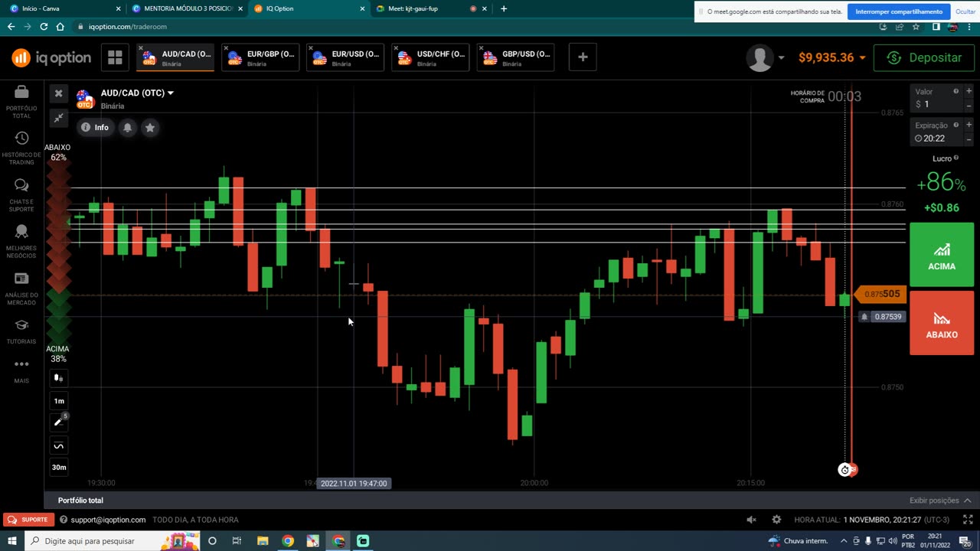Place an ABAIXO (put) trade
980x551 pixels.
point(942,323)
